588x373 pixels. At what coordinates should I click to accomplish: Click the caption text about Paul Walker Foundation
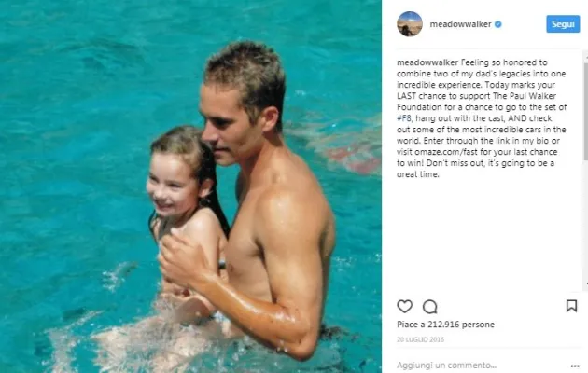(482, 118)
